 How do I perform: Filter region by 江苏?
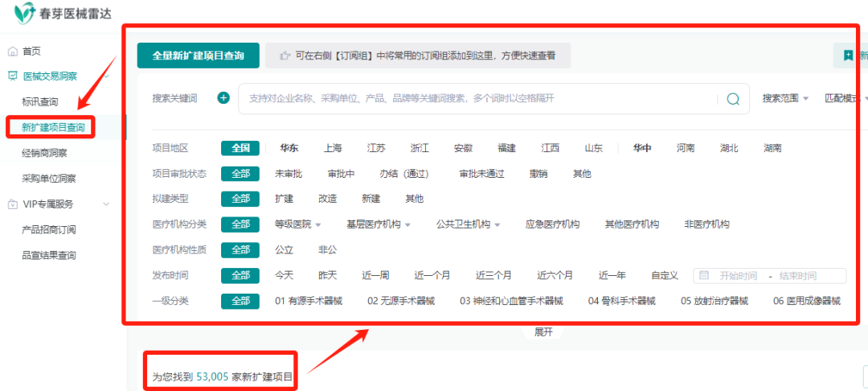pyautogui.click(x=376, y=148)
